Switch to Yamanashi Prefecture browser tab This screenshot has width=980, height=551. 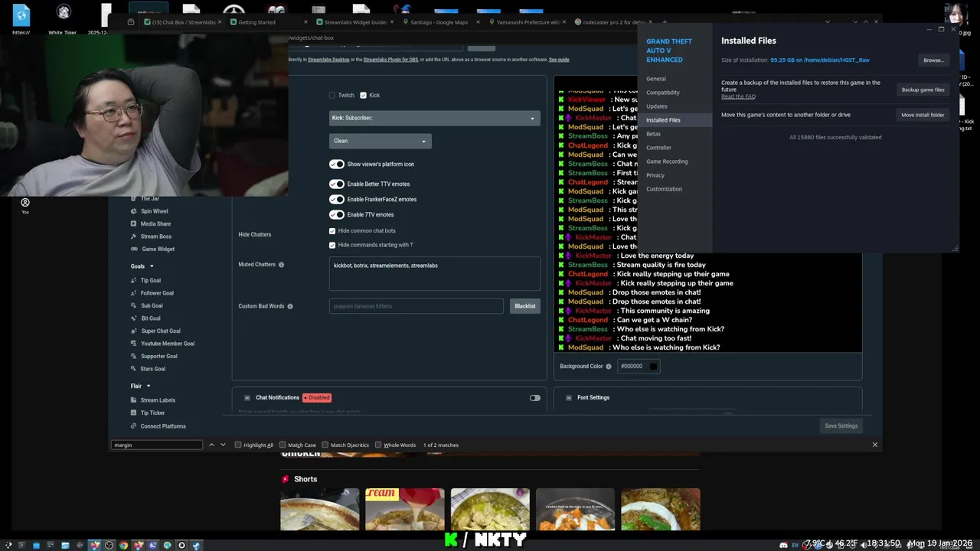(528, 22)
